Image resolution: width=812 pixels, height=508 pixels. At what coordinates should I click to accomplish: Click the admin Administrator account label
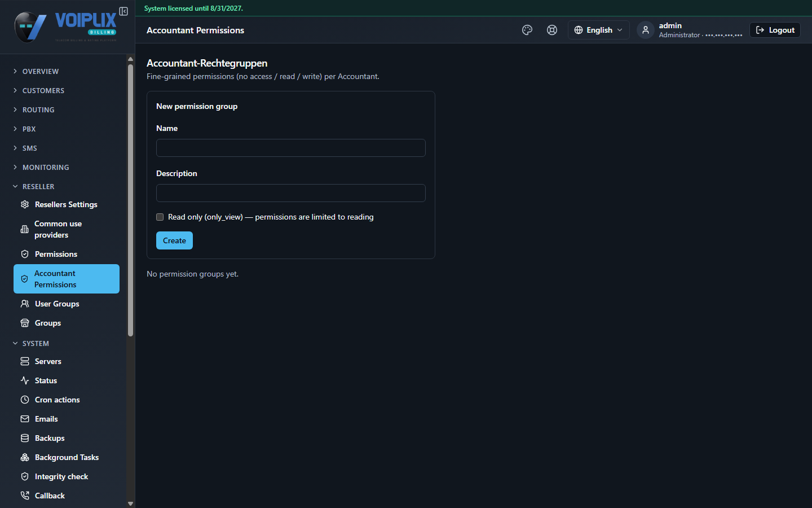(x=700, y=30)
